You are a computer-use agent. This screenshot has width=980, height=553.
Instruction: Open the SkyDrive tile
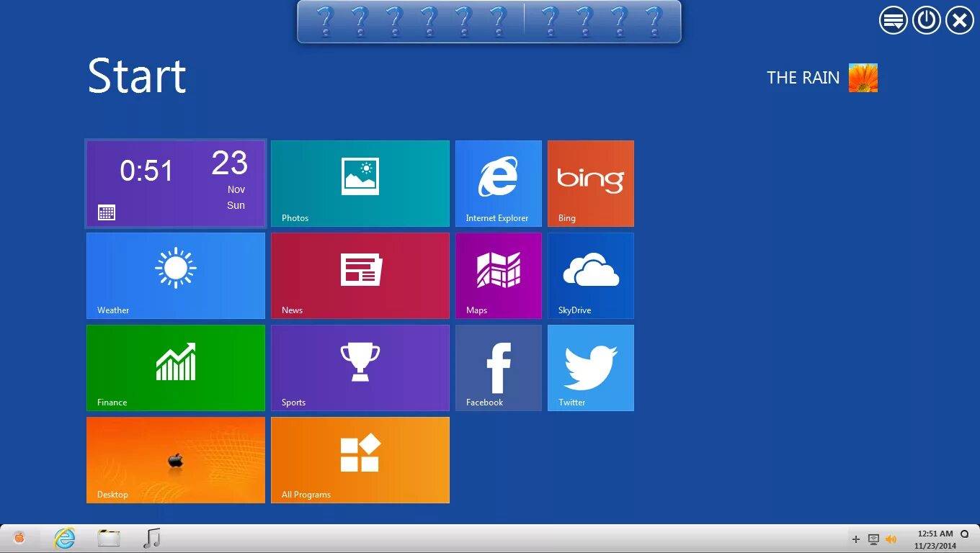click(x=591, y=276)
